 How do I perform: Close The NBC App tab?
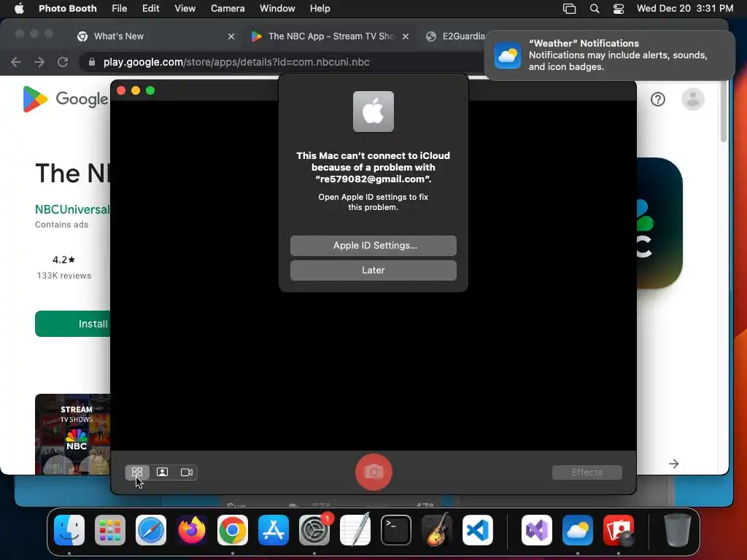406,36
